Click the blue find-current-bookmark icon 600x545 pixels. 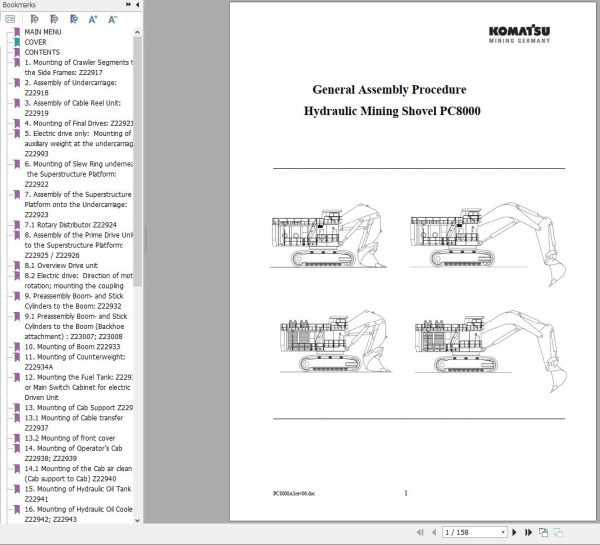(x=74, y=19)
